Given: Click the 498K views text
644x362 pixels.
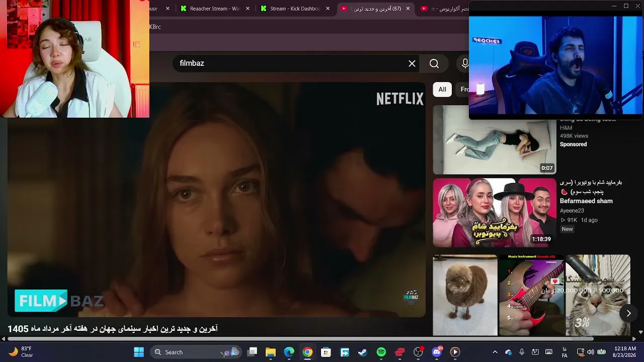Looking at the screenshot, I should click(x=574, y=136).
